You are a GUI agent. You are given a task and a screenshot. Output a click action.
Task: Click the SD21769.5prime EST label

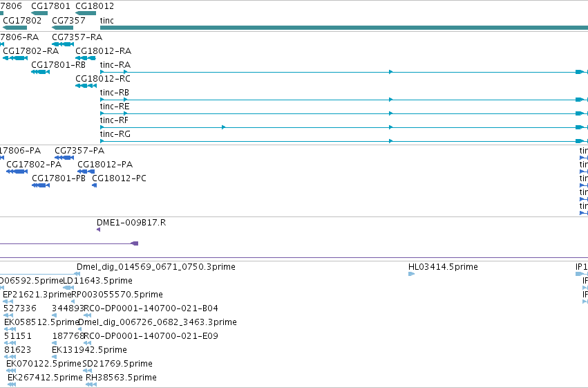[x=117, y=364]
